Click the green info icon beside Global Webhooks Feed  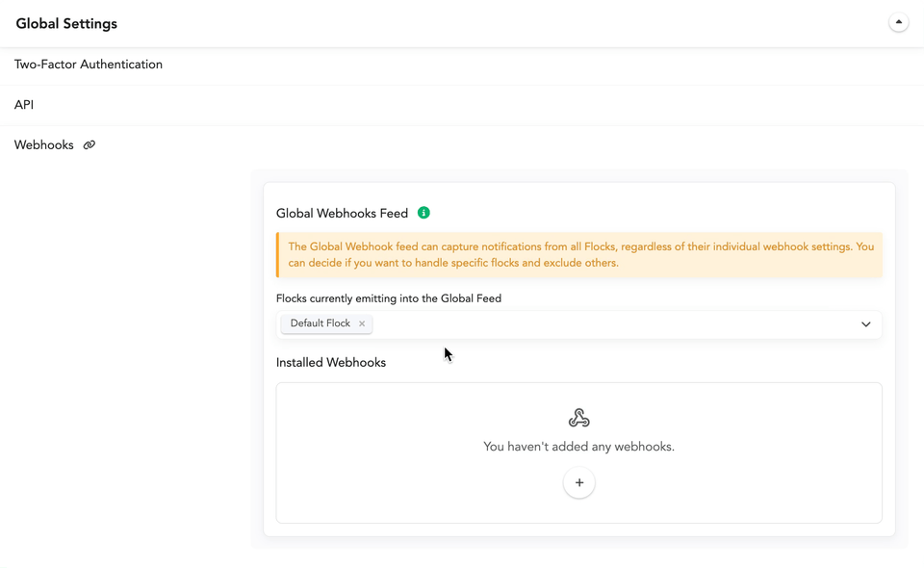click(423, 213)
